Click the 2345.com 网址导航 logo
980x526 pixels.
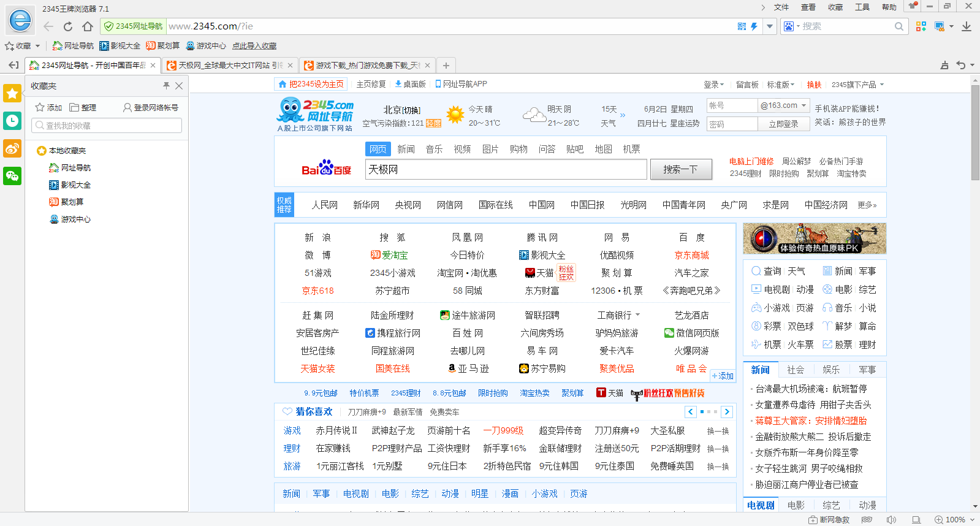315,115
